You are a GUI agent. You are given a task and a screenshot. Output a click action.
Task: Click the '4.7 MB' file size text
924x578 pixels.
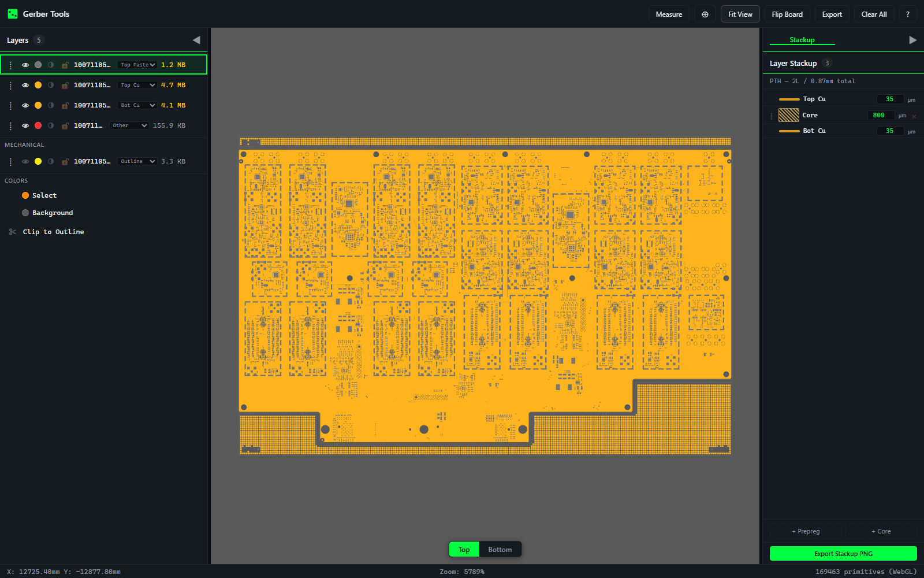coord(173,85)
